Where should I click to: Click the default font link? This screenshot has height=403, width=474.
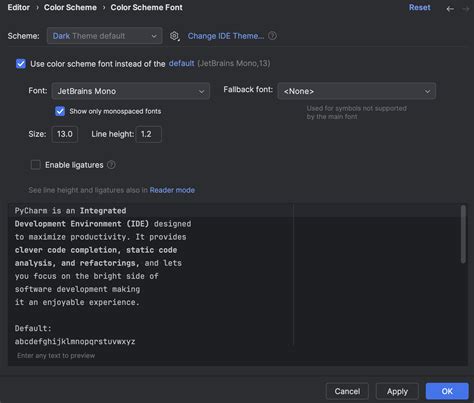tap(181, 63)
